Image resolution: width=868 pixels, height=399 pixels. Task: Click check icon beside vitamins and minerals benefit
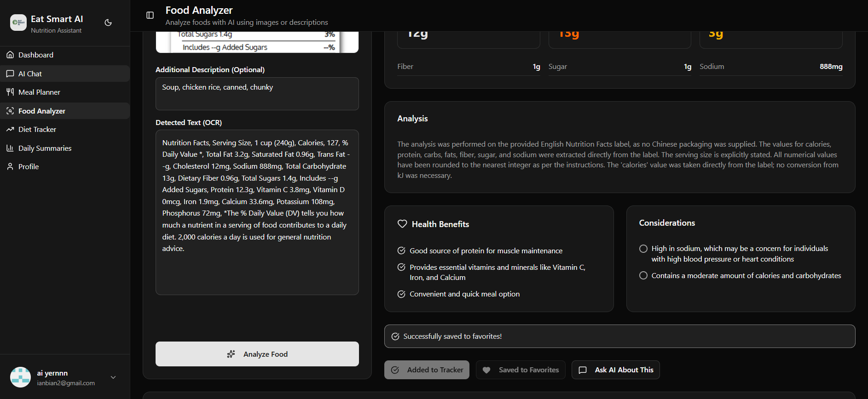tap(401, 267)
